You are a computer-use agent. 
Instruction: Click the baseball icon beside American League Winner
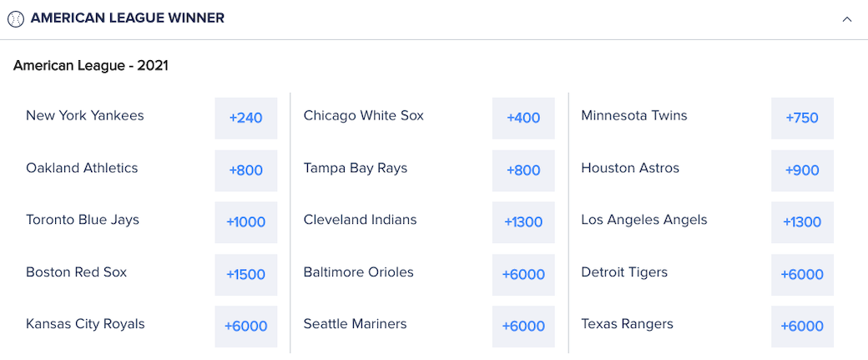16,18
